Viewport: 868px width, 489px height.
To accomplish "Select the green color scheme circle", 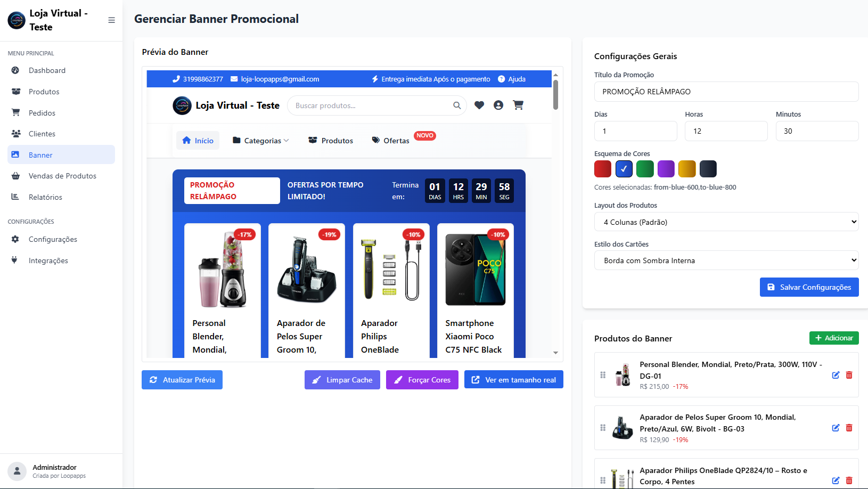I will [x=645, y=169].
